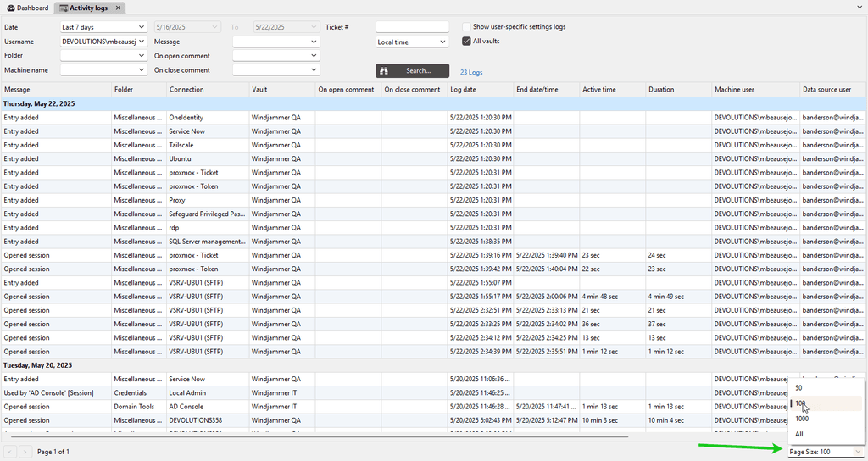Switch to the Dashboard tab

27,8
